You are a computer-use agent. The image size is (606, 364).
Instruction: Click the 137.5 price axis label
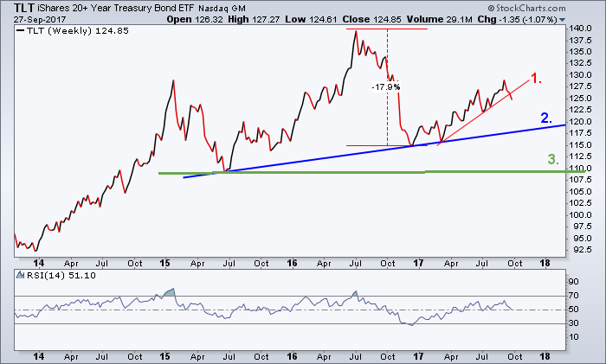pos(580,41)
